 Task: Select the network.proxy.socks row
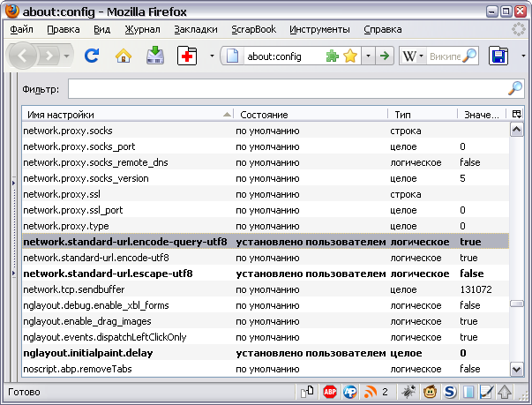pyautogui.click(x=266, y=131)
